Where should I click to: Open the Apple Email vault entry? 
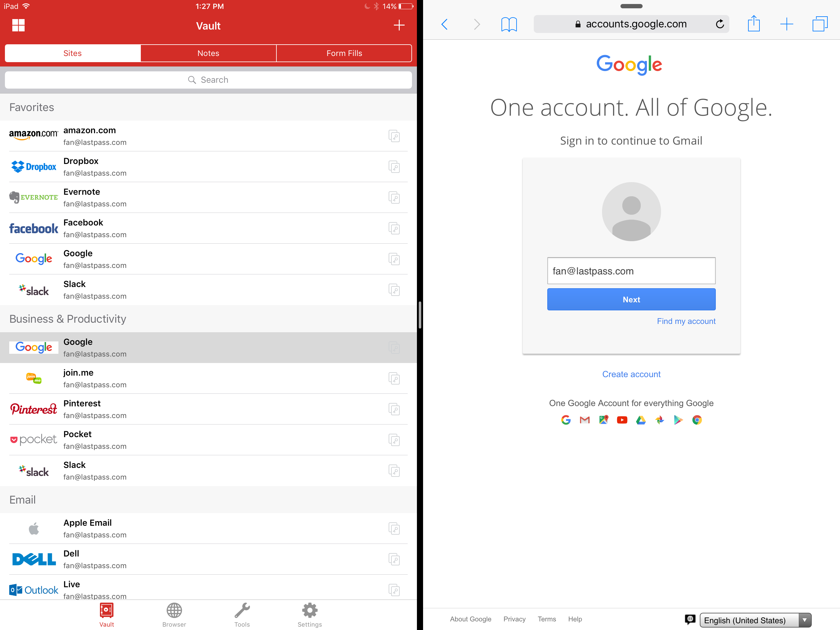point(208,528)
